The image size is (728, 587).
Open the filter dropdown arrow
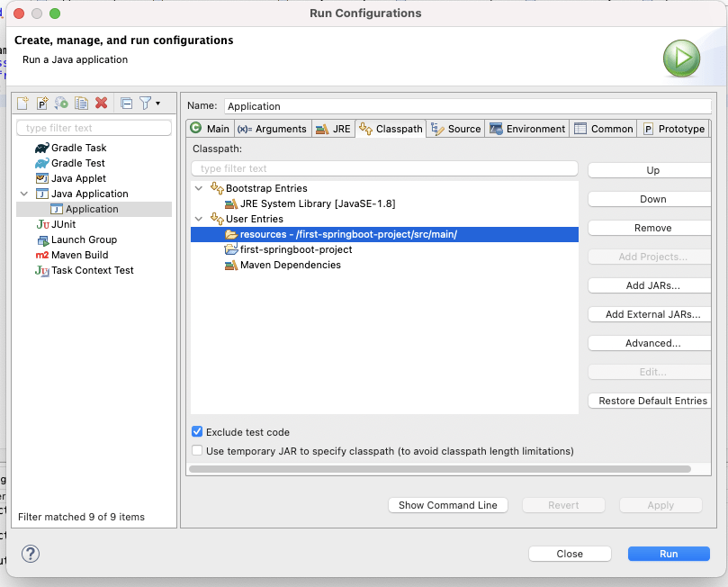point(157,104)
